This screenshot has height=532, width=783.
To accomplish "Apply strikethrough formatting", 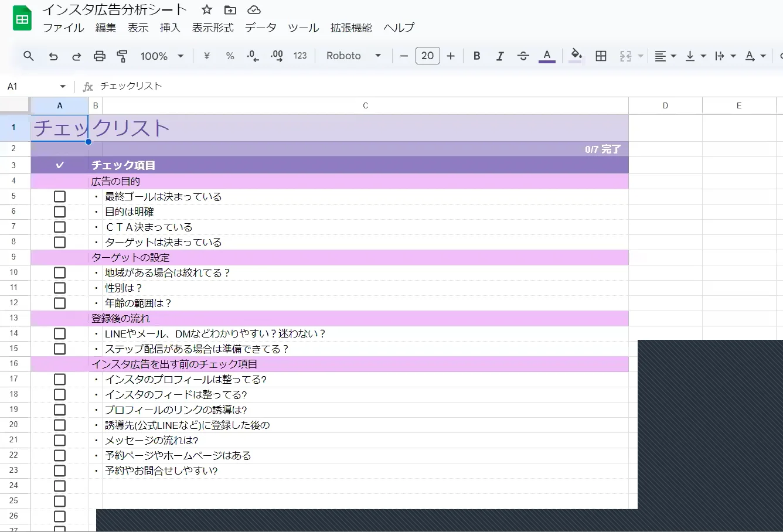I will 523,56.
